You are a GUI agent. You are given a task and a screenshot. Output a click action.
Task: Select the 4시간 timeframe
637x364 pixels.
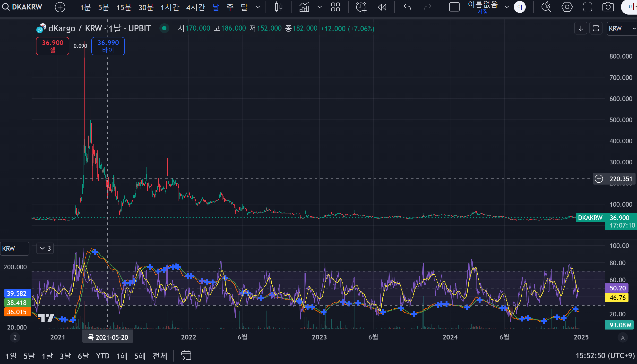[x=196, y=7]
